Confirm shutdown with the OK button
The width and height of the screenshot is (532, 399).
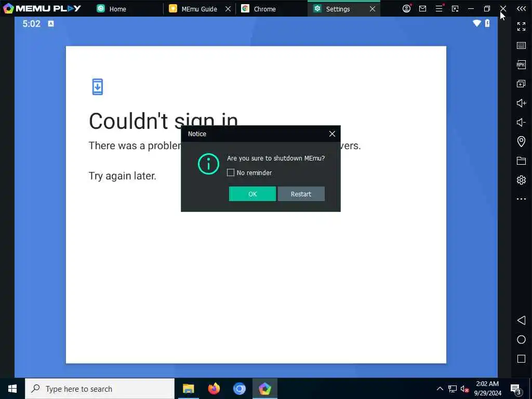tap(252, 194)
